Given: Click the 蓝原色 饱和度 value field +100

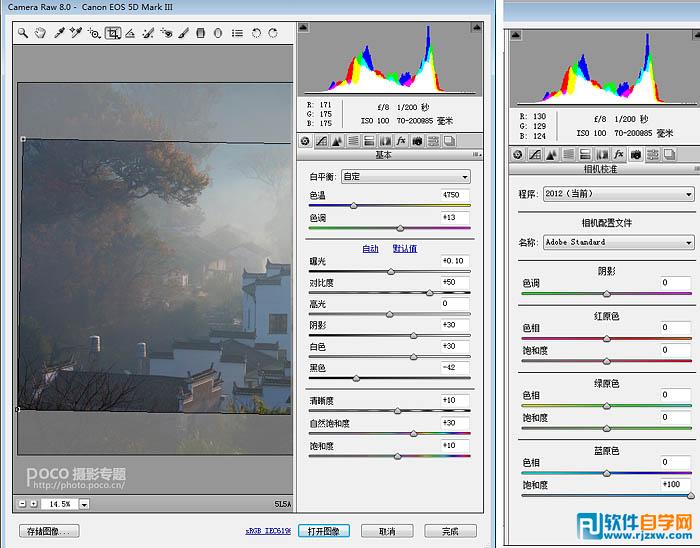Looking at the screenshot, I should point(676,484).
